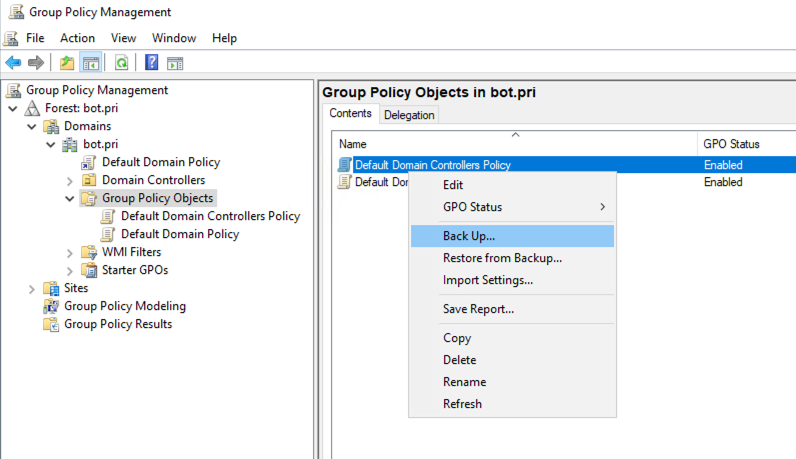Click the Group Policy Objects folder icon
Screen dimensions: 796x459
pyautogui.click(x=89, y=198)
